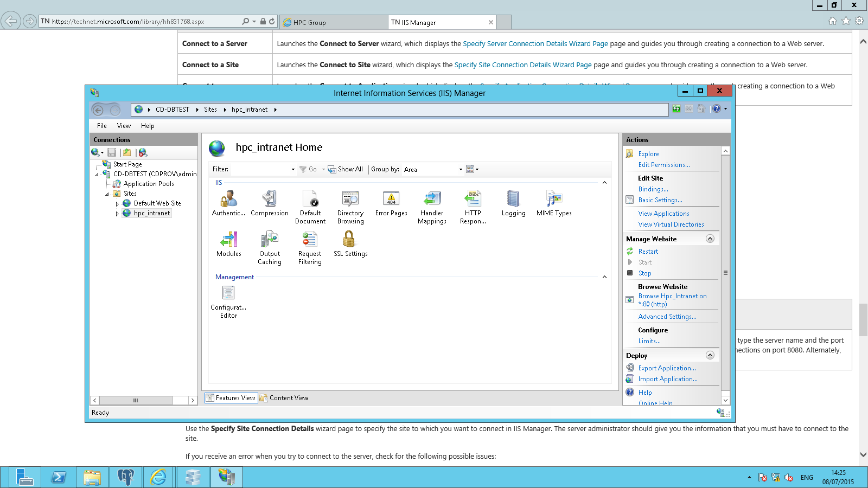Click the delete connection icon in Connections toolbar
Viewport: 868px width, 488px height.
click(x=143, y=153)
